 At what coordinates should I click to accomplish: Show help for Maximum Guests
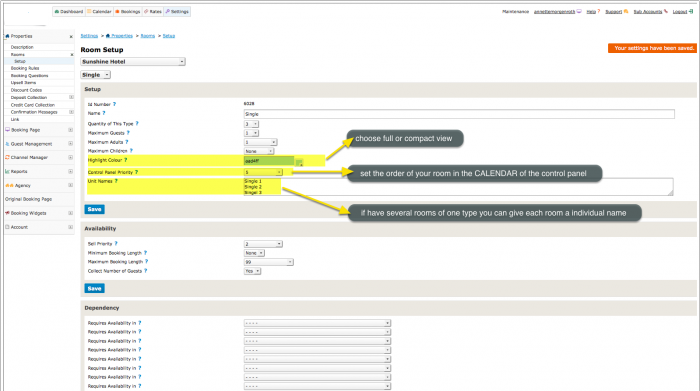[x=128, y=133]
